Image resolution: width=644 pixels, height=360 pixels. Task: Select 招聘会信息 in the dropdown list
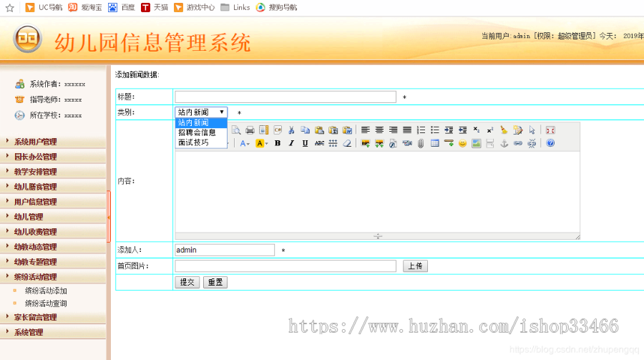point(201,132)
